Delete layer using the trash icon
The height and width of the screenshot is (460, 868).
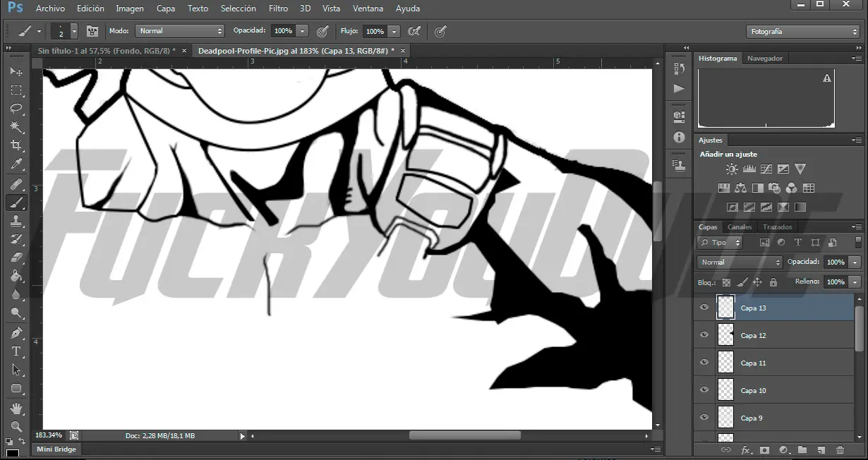click(x=840, y=450)
